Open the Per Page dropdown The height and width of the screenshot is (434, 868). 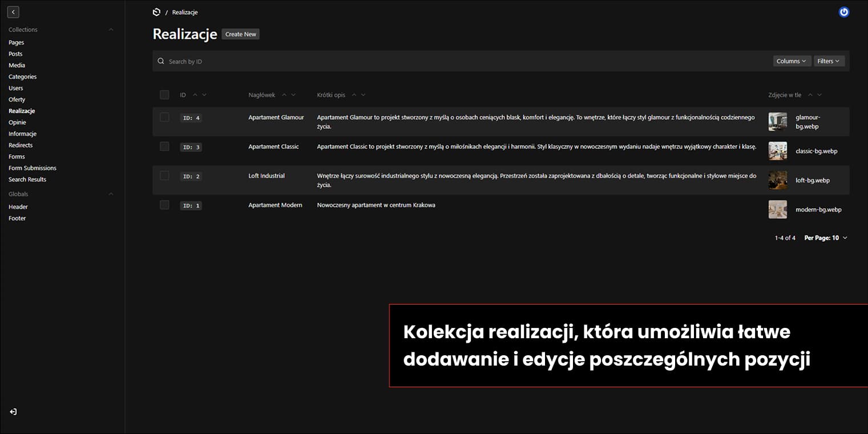tap(825, 238)
